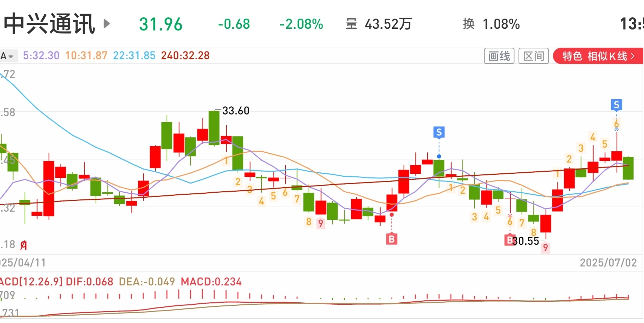Open the 画线 drawing tool

[499, 56]
